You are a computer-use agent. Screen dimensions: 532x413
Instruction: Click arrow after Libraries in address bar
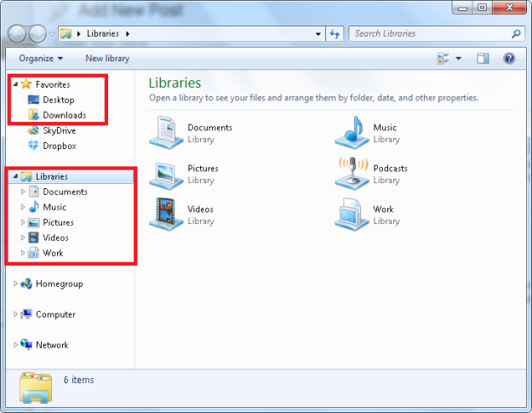pyautogui.click(x=128, y=33)
